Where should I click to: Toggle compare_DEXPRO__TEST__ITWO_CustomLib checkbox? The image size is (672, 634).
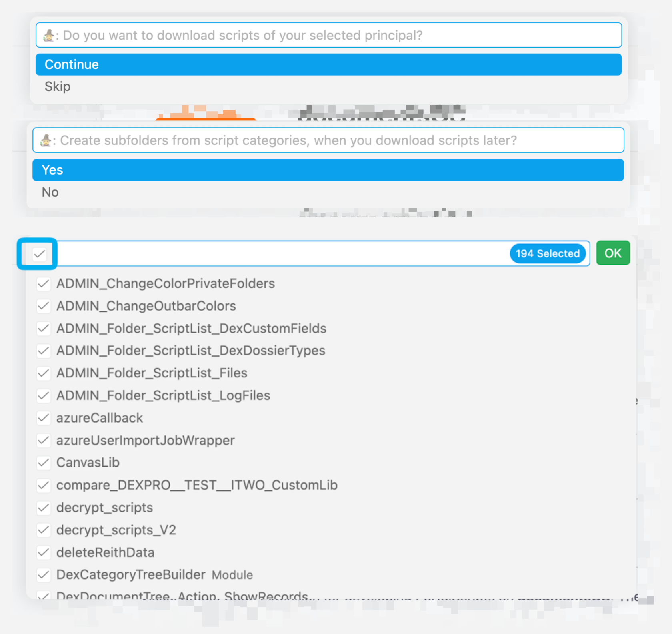44,486
